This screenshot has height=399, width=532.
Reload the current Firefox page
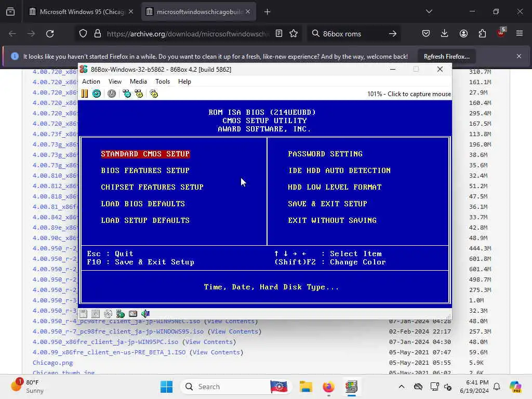[50, 34]
